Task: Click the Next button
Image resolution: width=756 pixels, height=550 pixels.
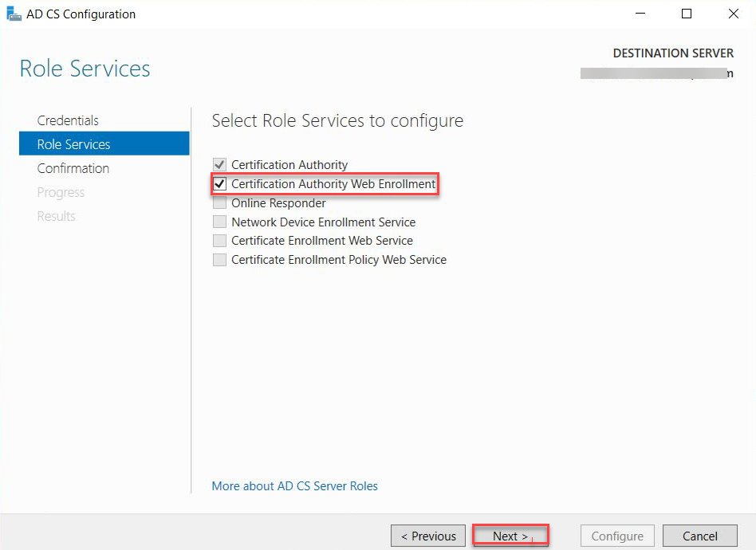Action: 510,536
